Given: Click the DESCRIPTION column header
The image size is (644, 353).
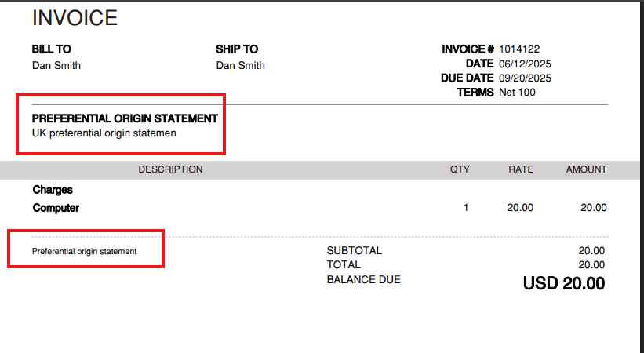Looking at the screenshot, I should click(x=170, y=169).
